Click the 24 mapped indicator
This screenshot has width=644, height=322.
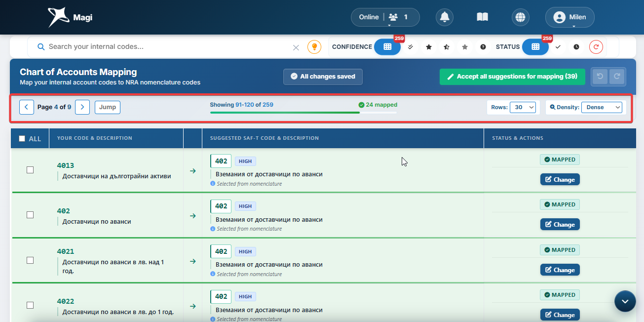(378, 105)
